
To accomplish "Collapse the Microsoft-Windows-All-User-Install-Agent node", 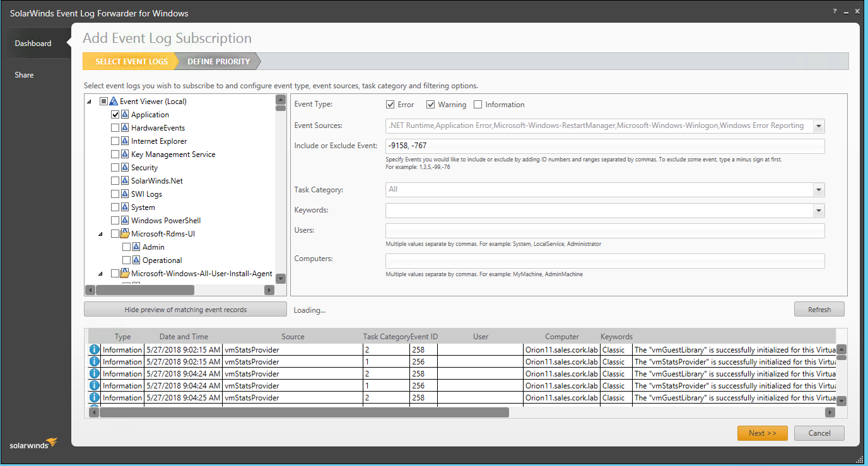I will (x=101, y=274).
